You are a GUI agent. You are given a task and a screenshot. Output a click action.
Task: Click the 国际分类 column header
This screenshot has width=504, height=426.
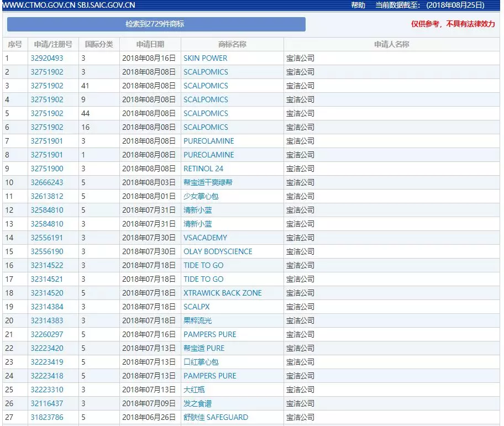click(99, 44)
